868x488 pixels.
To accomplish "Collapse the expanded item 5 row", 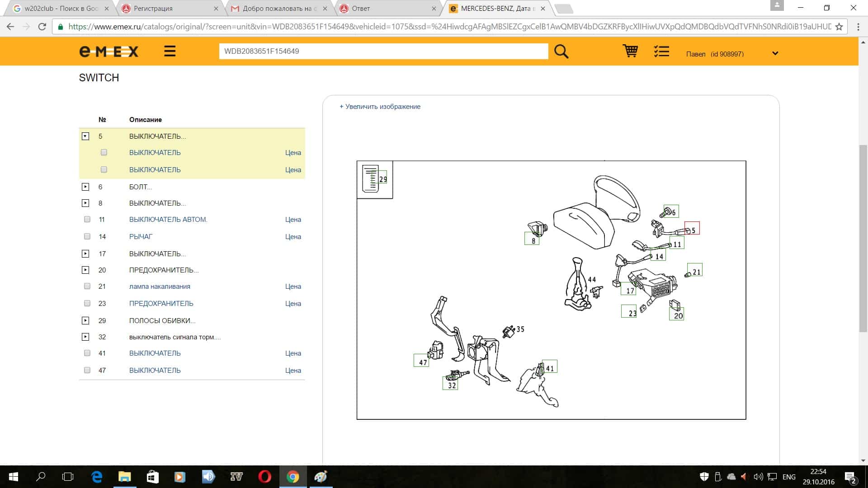I will tap(85, 136).
